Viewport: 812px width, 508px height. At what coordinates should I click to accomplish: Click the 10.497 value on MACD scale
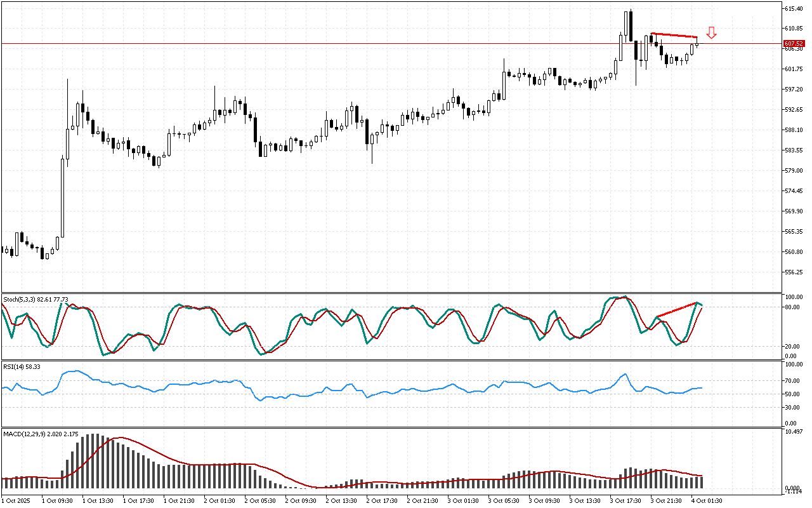point(794,432)
